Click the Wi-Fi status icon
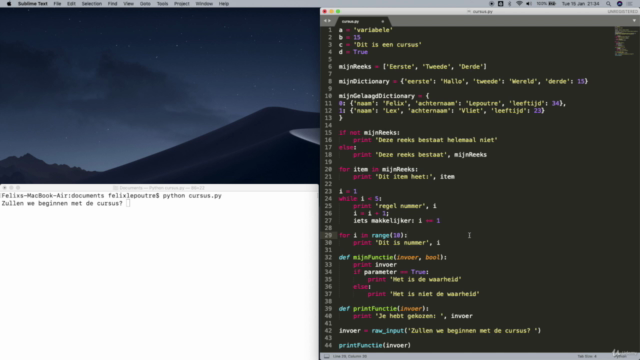This screenshot has height=360, width=640. click(519, 4)
